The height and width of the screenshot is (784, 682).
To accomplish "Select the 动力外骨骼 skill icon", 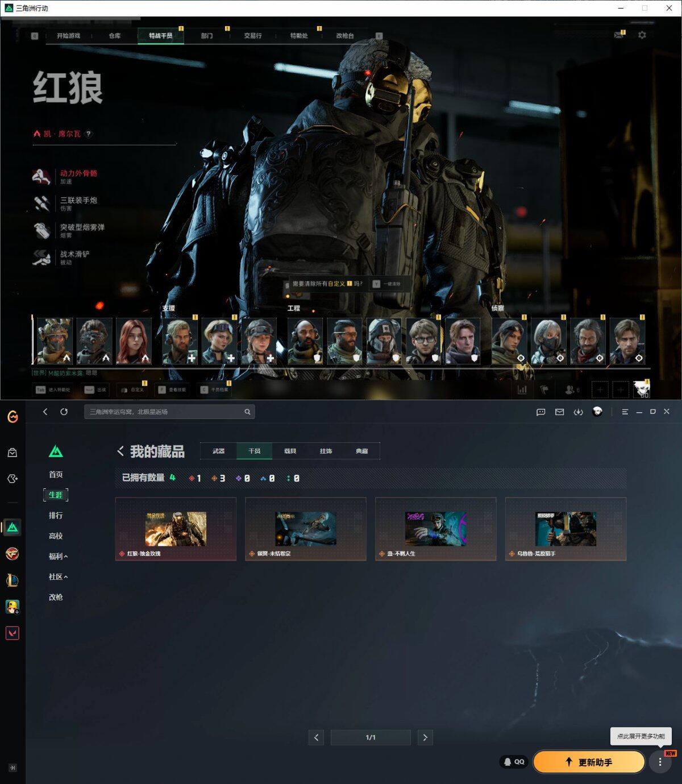I will [41, 176].
